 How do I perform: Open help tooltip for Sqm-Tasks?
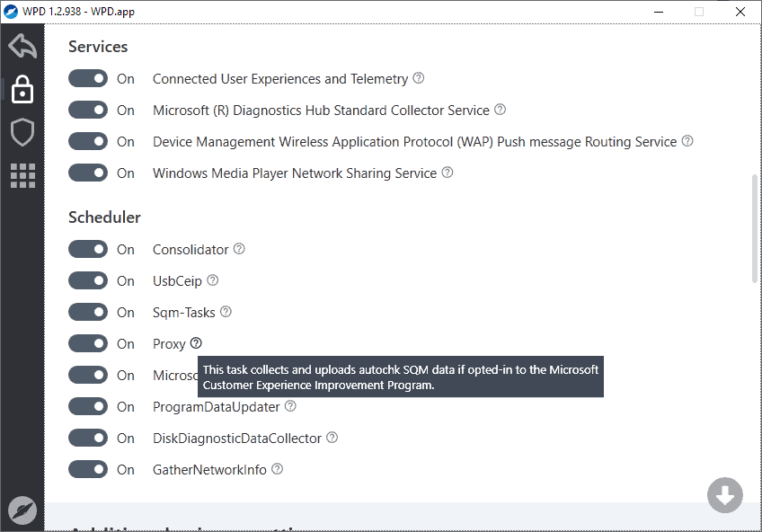tap(225, 312)
